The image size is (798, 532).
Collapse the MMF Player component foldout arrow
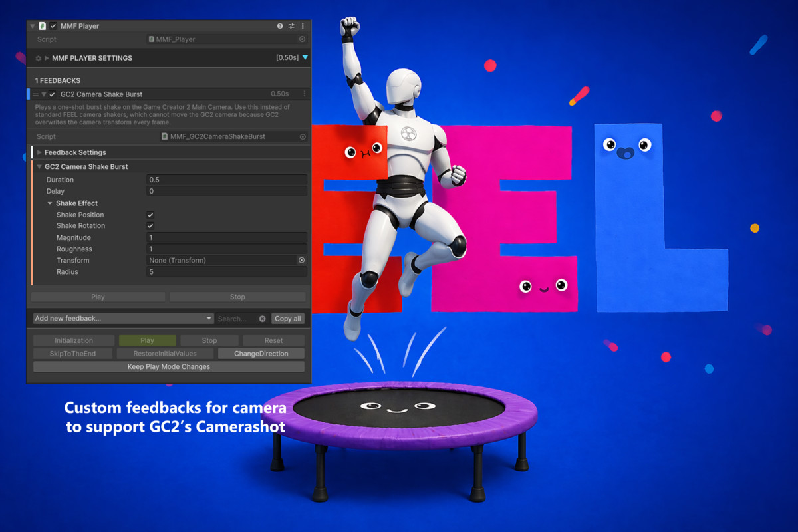(x=32, y=26)
